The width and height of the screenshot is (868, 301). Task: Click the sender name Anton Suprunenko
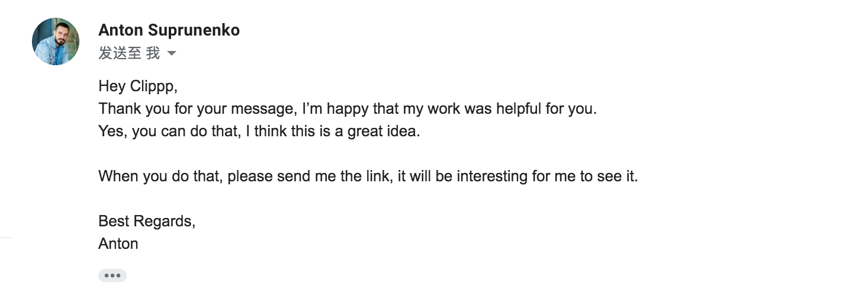(169, 30)
